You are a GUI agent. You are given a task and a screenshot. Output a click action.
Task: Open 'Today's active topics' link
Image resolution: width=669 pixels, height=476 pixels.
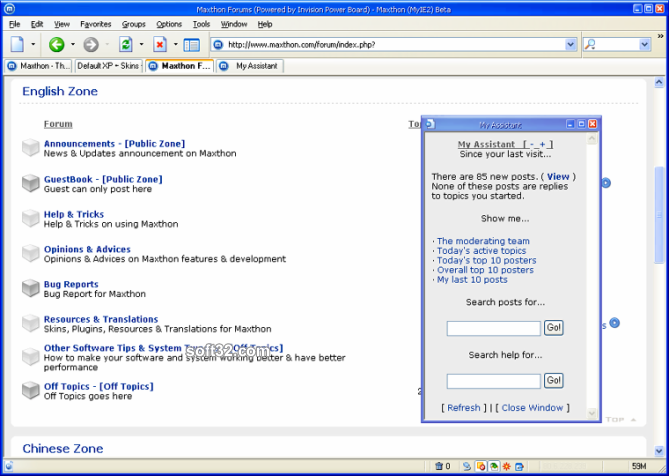[x=481, y=251]
